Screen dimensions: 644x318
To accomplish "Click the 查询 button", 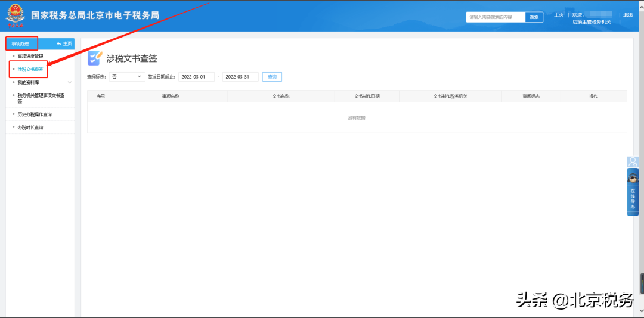I will coord(272,77).
